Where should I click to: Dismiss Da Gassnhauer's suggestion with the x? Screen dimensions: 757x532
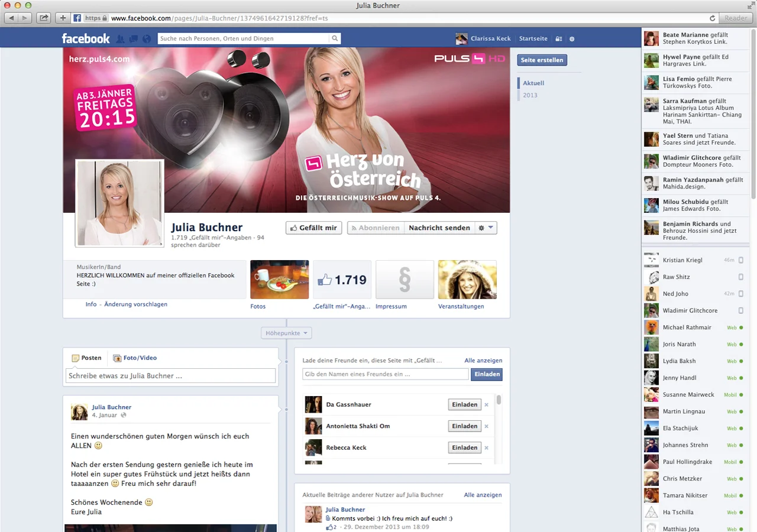pyautogui.click(x=487, y=405)
